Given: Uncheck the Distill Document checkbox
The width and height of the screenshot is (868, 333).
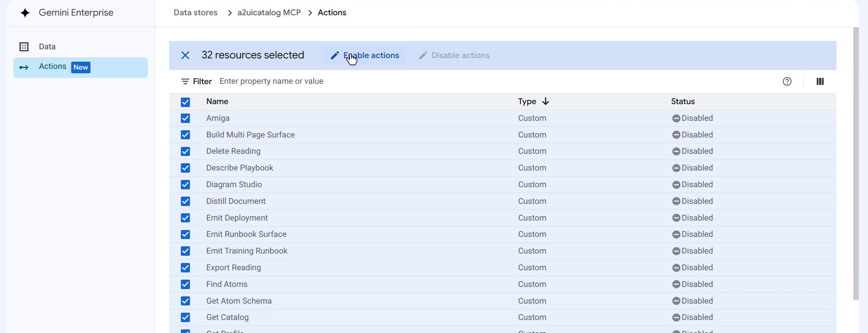Looking at the screenshot, I should (185, 201).
